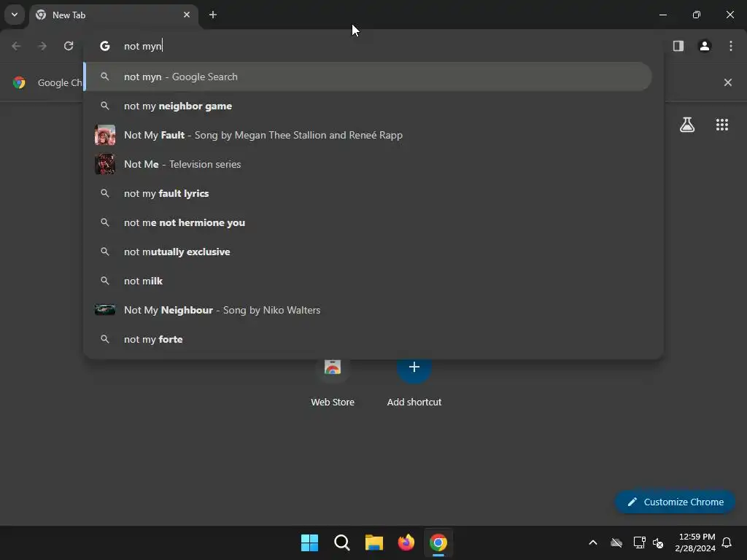This screenshot has width=747, height=560.
Task: Select the New Tab tab
Action: (x=114, y=15)
